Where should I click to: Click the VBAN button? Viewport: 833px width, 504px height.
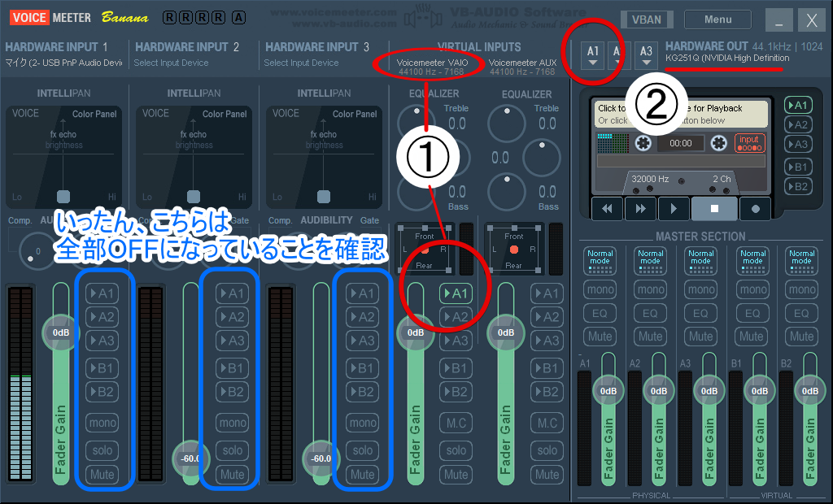[x=647, y=19]
